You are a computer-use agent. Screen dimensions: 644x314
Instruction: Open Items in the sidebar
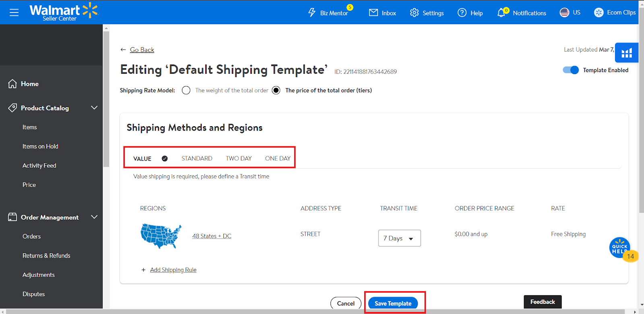point(30,127)
